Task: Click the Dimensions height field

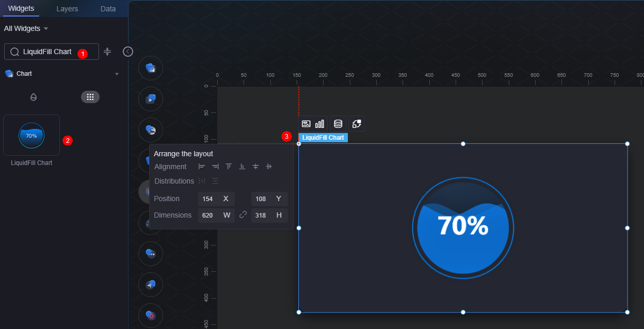Action: click(x=269, y=216)
